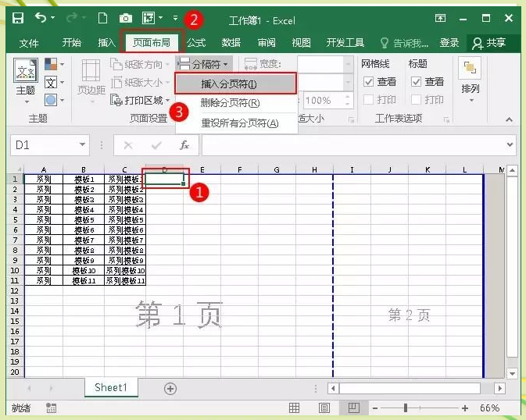
Task: Open the theme colors dropdown
Action: coord(54,64)
